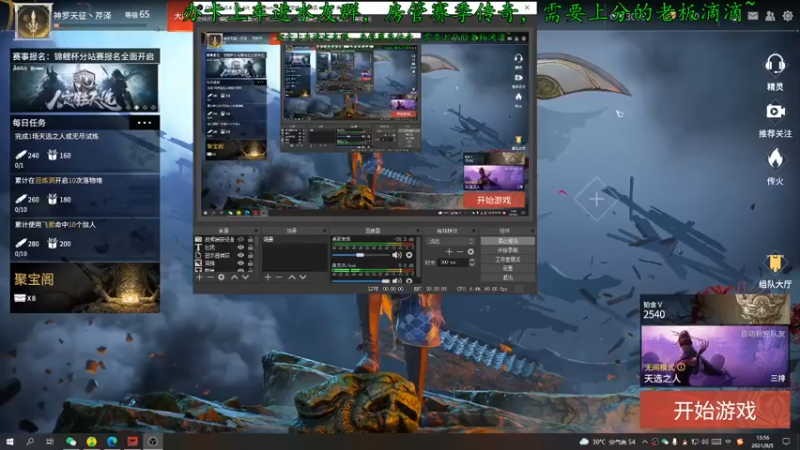
Task: Remove the scene transition with the minus icon
Action: (460, 252)
